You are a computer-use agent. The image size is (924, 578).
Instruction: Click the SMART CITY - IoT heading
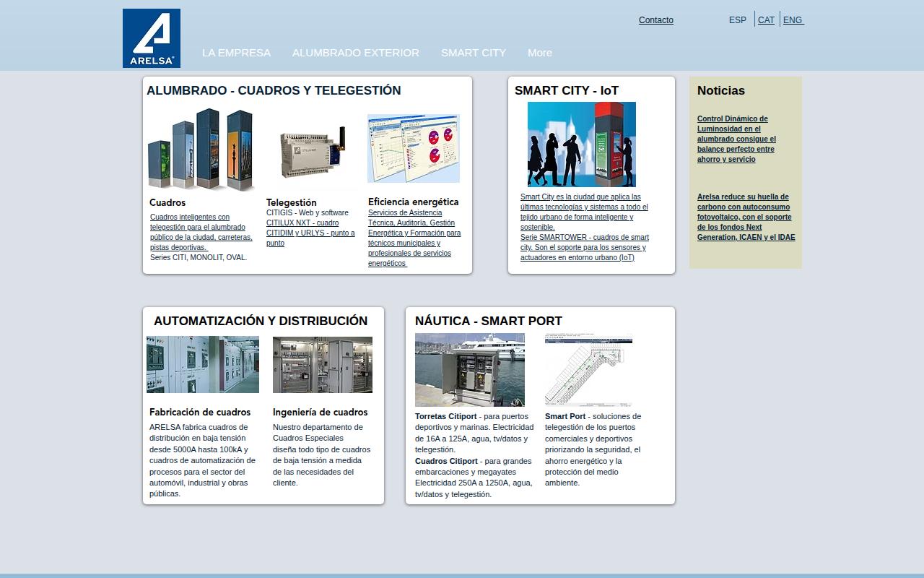click(567, 90)
